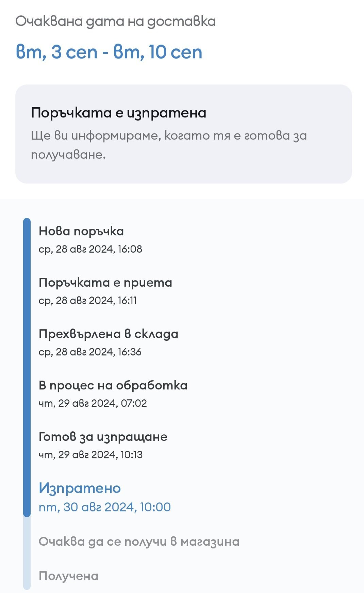Click the dark blue completed progress bar
The width and height of the screenshot is (364, 593).
[27, 367]
